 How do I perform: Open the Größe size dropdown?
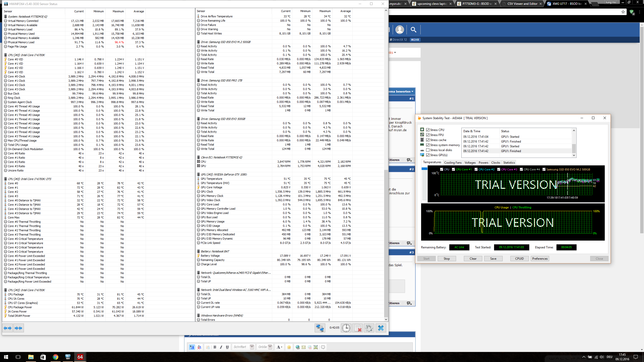point(270,347)
